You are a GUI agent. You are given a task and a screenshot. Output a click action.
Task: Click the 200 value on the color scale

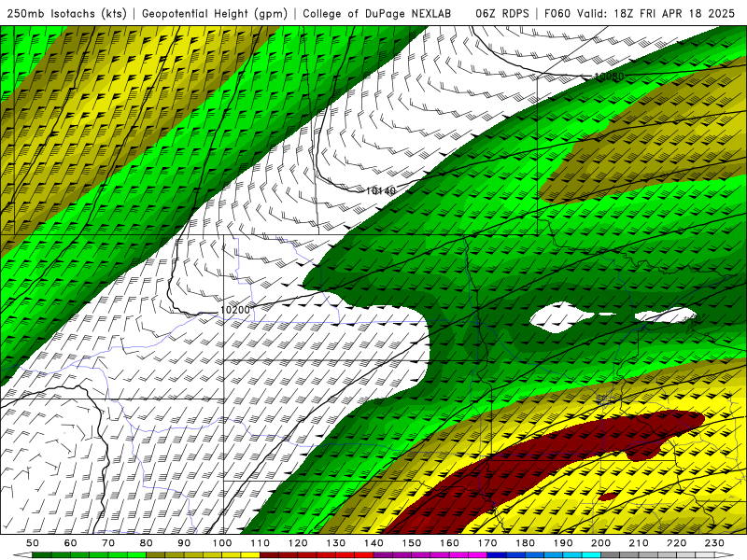click(x=600, y=543)
